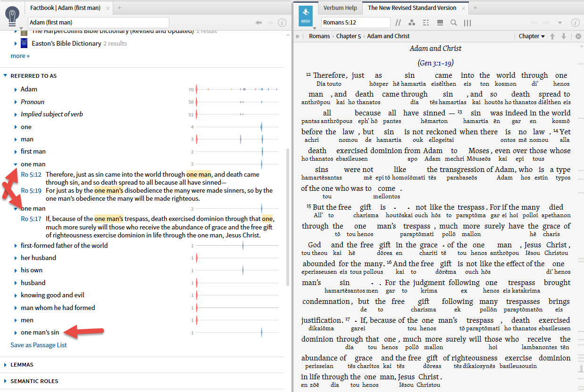
Task: Expand the first man reference row
Action: (16, 152)
